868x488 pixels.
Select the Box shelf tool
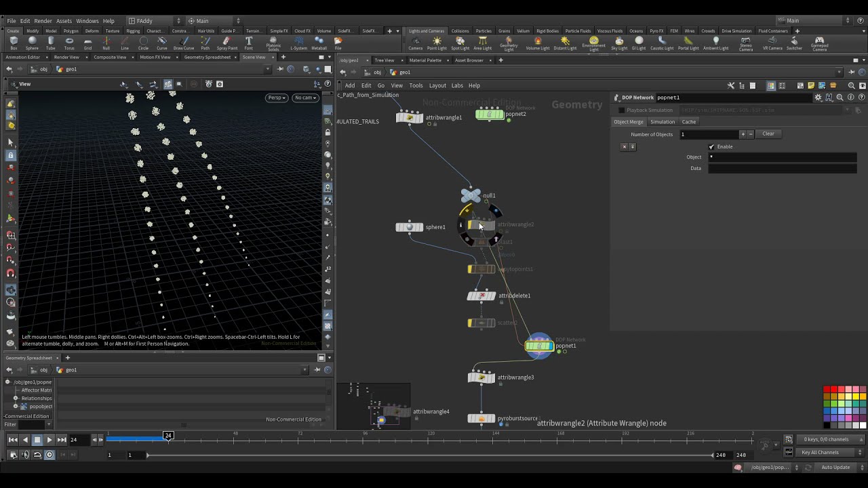pyautogui.click(x=14, y=43)
